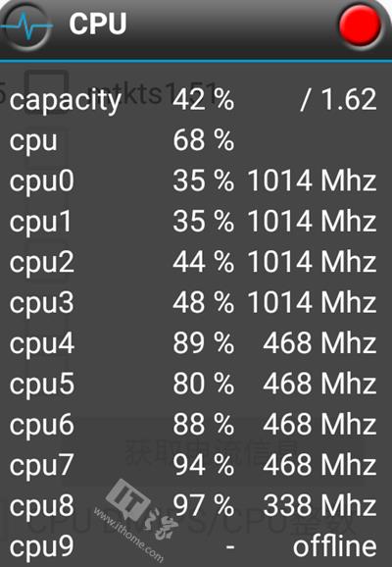Click cpu1 1014 Mhz frequency value
Image resolution: width=392 pixels, height=567 pixels.
click(x=312, y=222)
